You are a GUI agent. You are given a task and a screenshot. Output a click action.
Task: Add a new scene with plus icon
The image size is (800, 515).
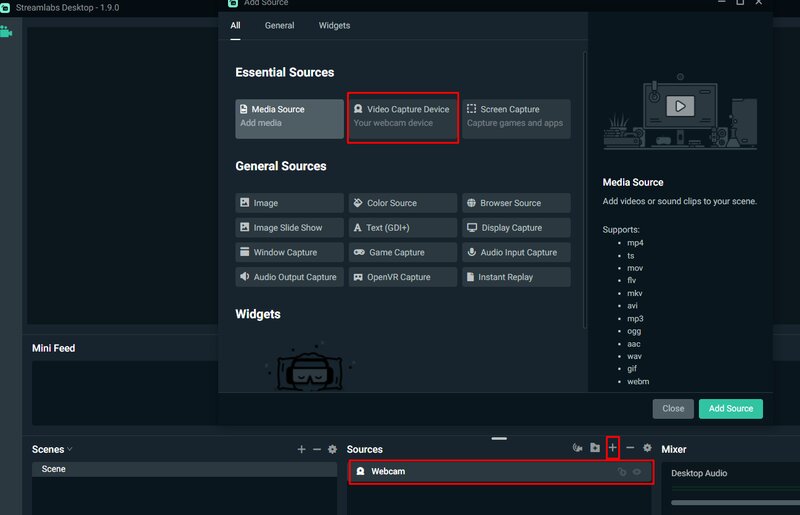(302, 449)
